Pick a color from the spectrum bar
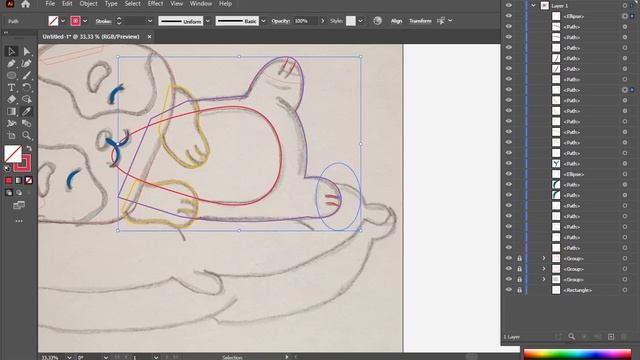The width and height of the screenshot is (640, 360). [x=577, y=354]
